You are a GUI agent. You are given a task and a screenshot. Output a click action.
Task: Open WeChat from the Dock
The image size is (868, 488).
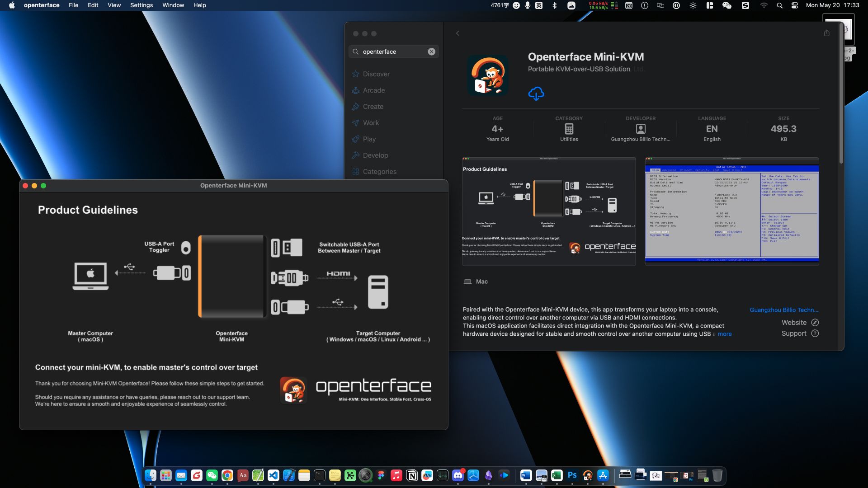(x=212, y=475)
